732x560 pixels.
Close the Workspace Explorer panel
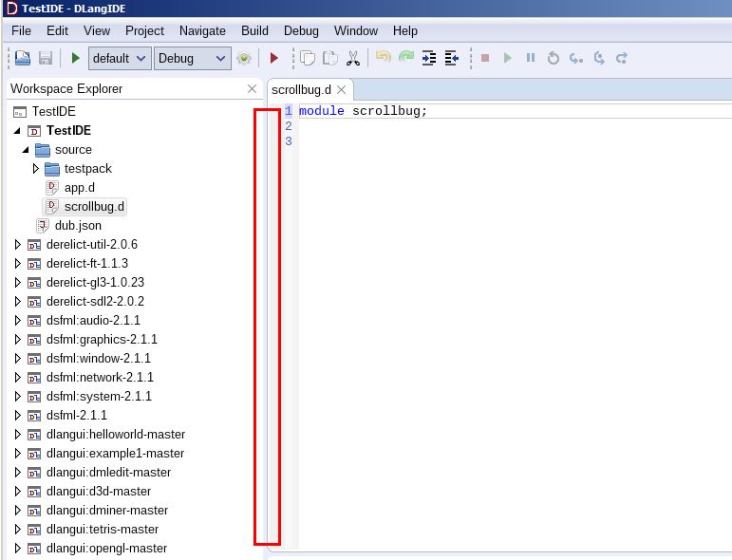pyautogui.click(x=253, y=88)
